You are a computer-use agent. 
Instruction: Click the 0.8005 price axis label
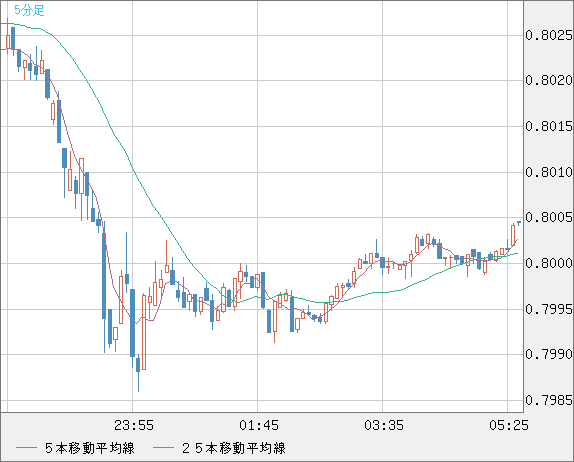(549, 217)
